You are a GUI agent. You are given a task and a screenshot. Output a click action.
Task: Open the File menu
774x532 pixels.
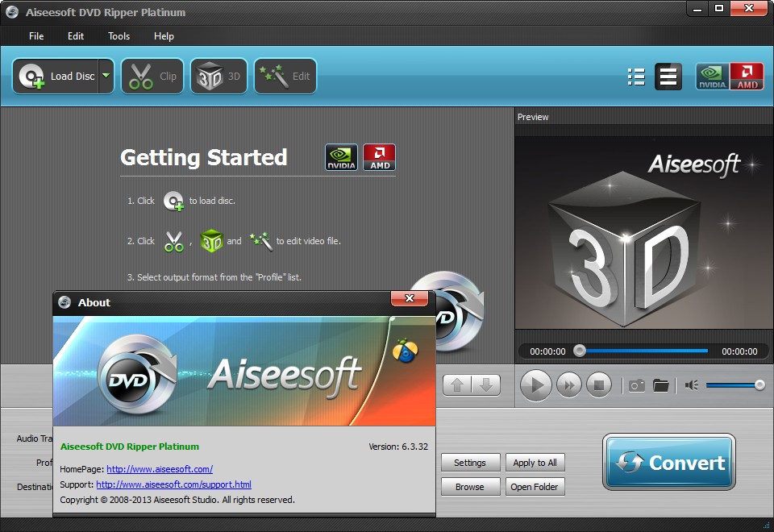36,36
